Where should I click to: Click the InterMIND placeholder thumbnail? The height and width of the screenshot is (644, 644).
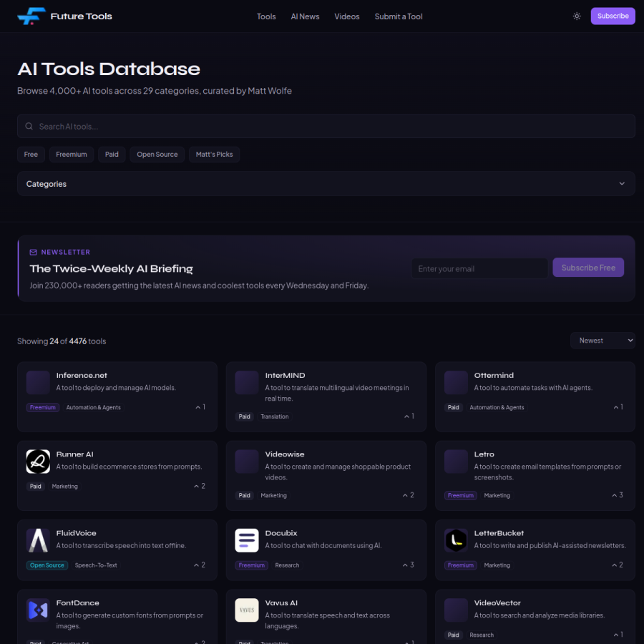246,382
